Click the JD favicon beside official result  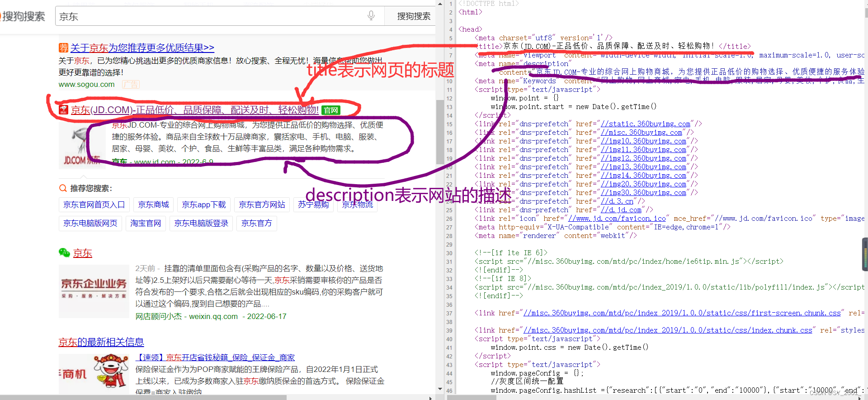point(63,110)
